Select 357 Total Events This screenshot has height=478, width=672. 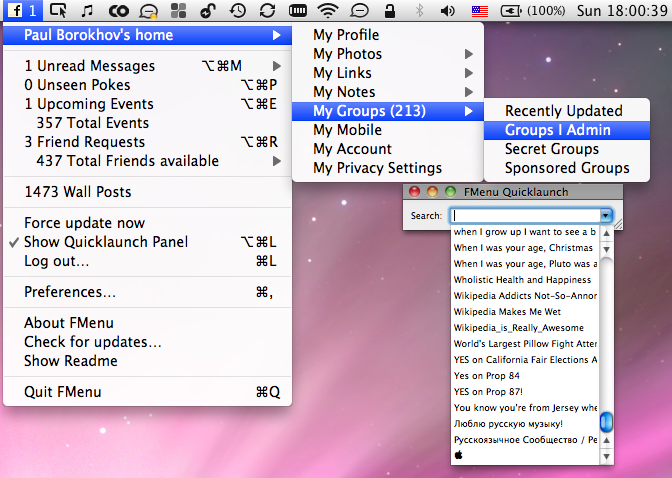147,123
